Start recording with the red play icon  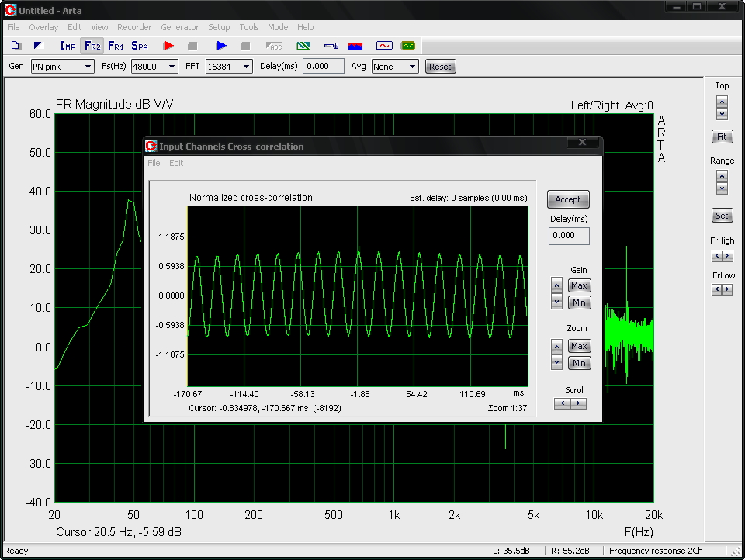pyautogui.click(x=168, y=46)
